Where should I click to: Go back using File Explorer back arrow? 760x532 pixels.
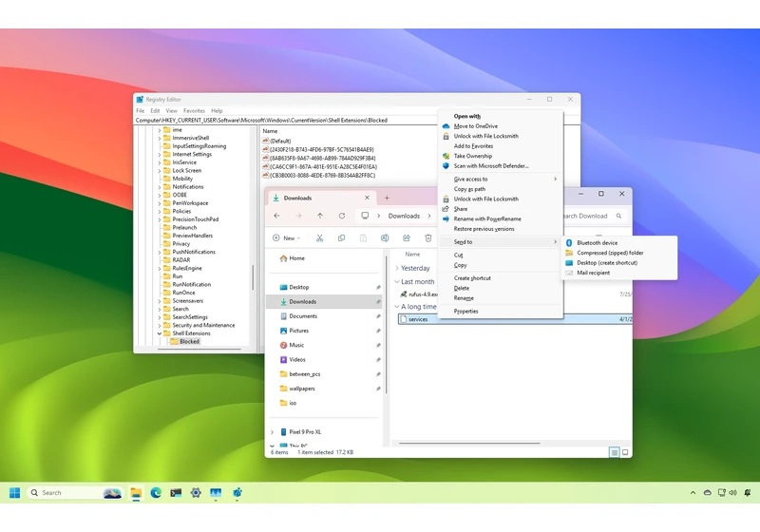point(276,216)
